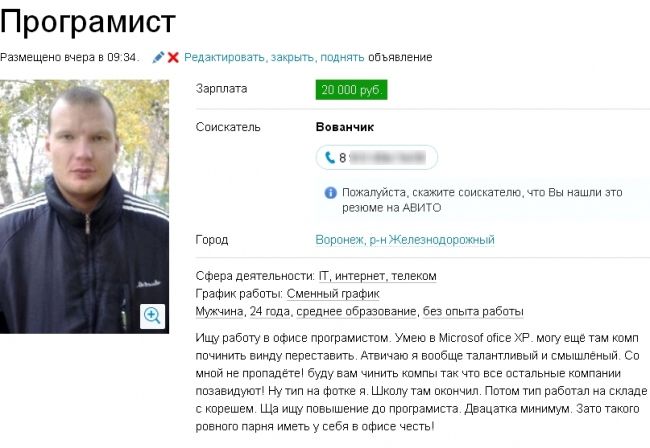Click the среднее образование link

(x=356, y=312)
